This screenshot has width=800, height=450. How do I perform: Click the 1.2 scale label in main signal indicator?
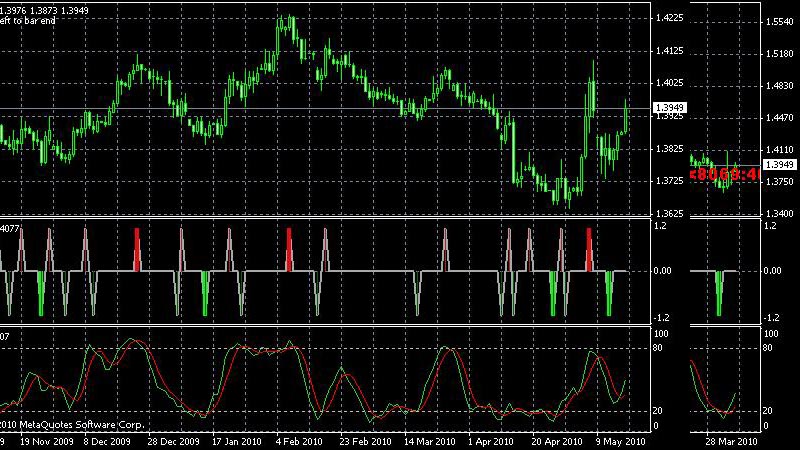coord(660,226)
